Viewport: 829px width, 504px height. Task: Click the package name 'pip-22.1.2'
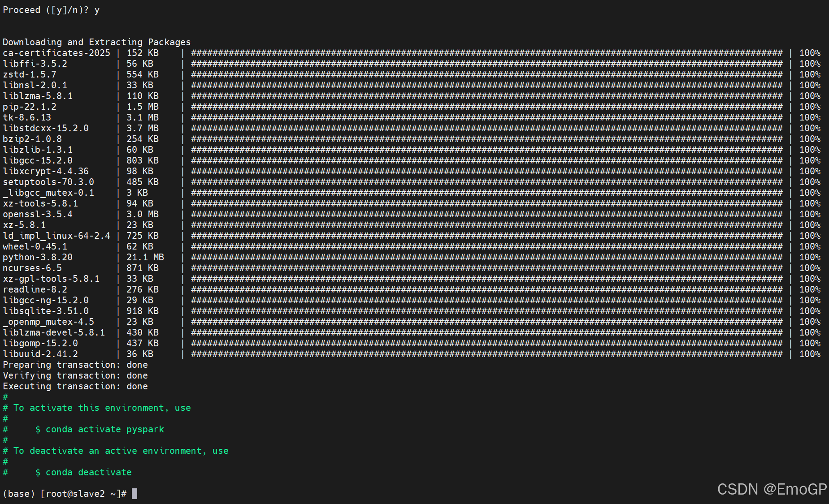coord(30,107)
